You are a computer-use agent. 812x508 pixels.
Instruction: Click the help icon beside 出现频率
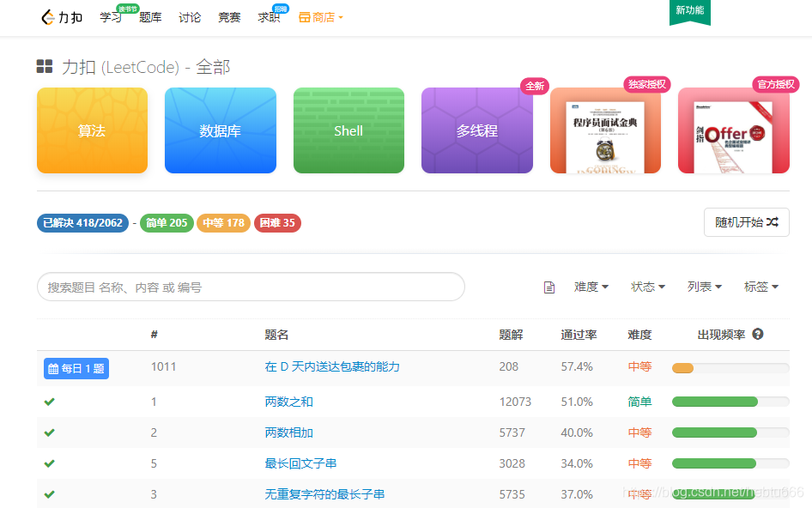click(758, 334)
